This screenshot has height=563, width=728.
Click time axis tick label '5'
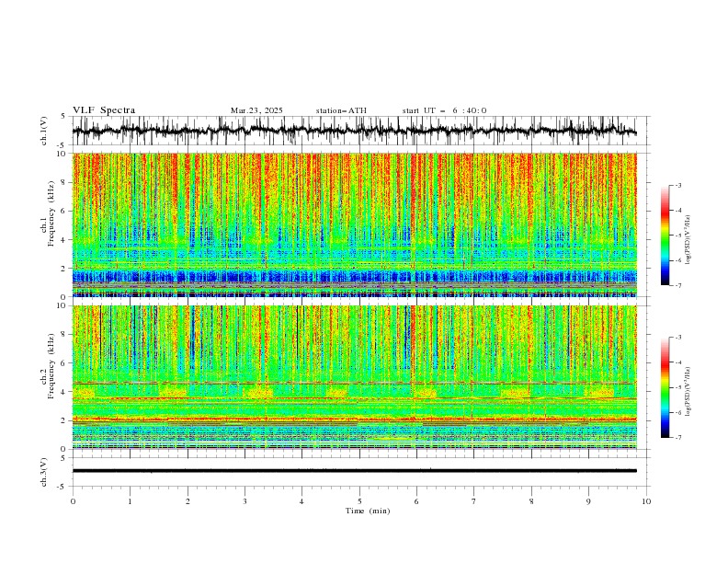click(x=359, y=501)
